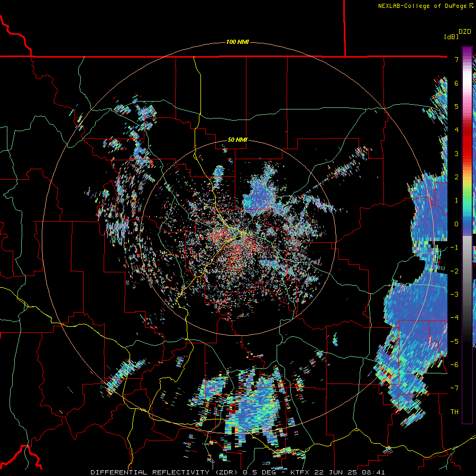Click the '5' value on color scale
This screenshot has width=476, height=476.
[456, 106]
